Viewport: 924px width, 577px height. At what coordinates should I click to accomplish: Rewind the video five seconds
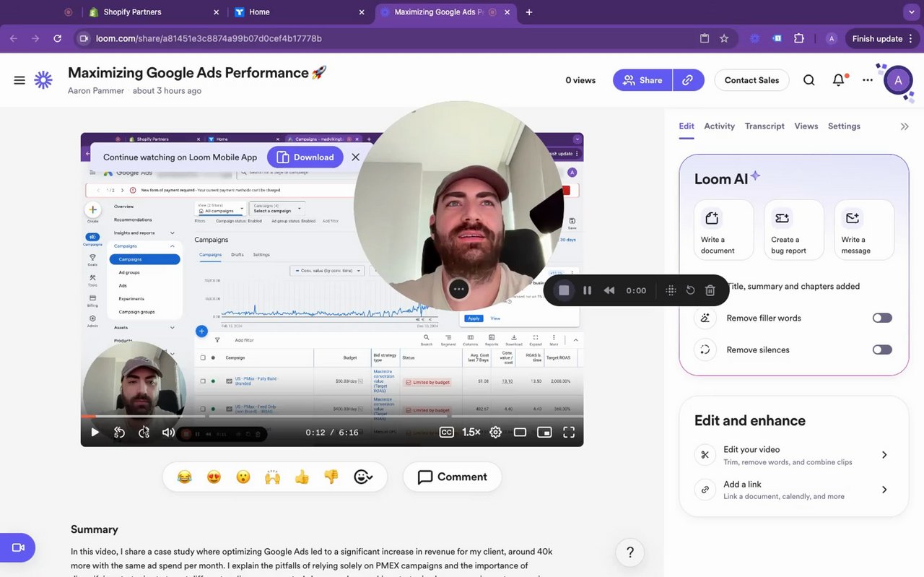pyautogui.click(x=120, y=432)
